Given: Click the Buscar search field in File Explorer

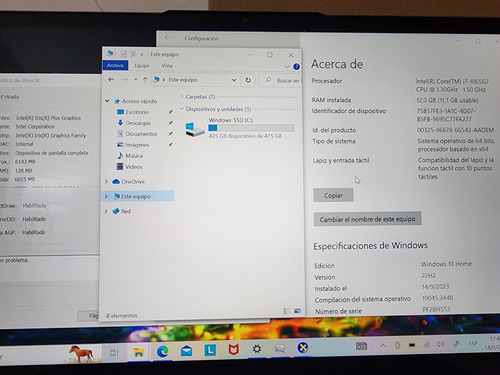Looking at the screenshot, I should tap(281, 80).
